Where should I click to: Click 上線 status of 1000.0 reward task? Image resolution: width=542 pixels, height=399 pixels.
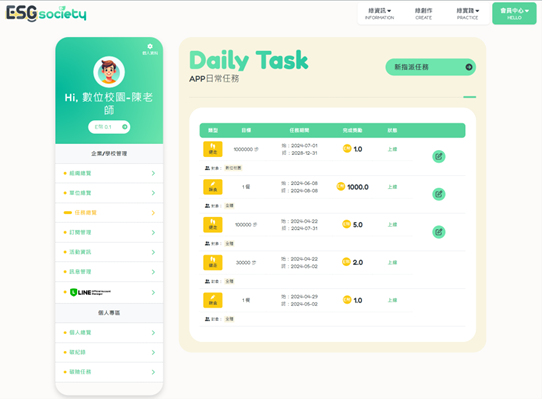point(392,187)
